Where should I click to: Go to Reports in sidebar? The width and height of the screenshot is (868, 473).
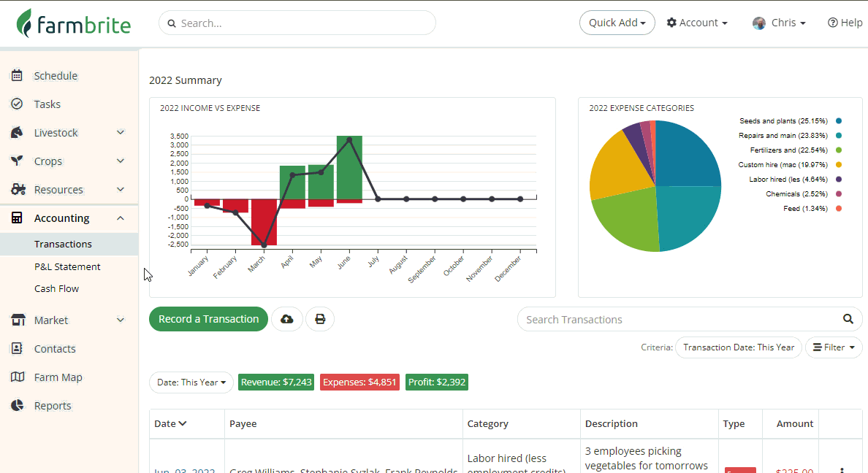click(53, 406)
